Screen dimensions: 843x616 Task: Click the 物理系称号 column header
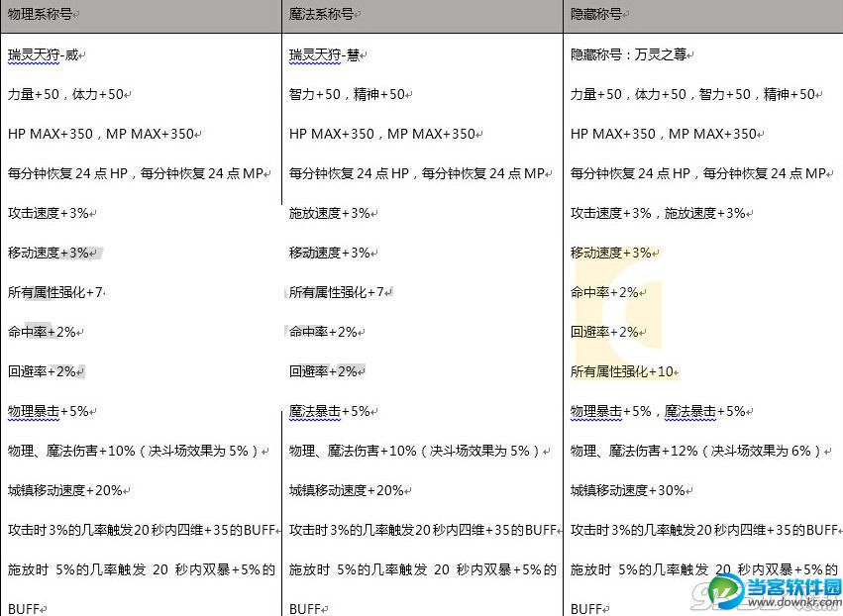[44, 16]
